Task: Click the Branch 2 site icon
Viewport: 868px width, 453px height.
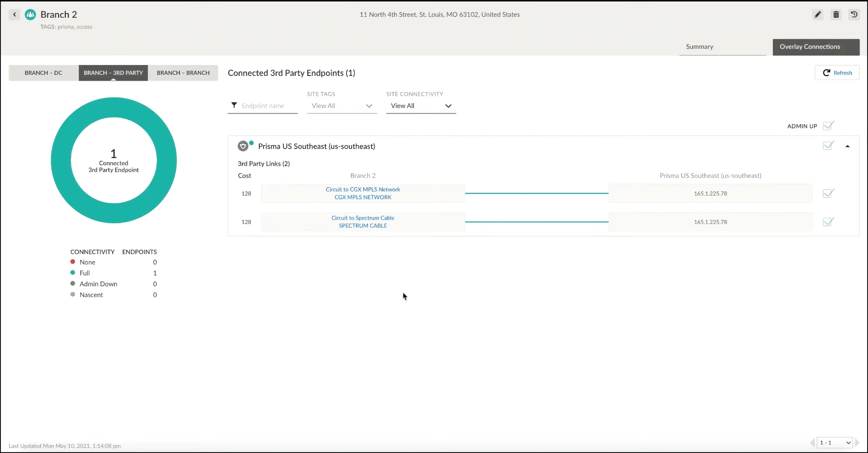Action: pos(31,15)
